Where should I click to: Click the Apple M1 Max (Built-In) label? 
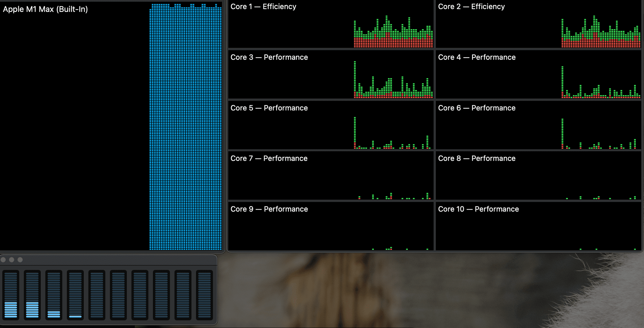click(x=45, y=9)
